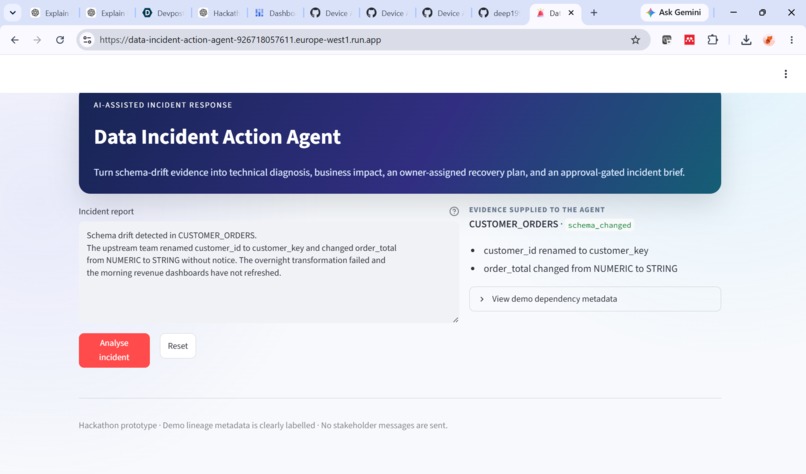Switch to the Devpost tab
Screen dimensions: 806x474
[x=162, y=13]
